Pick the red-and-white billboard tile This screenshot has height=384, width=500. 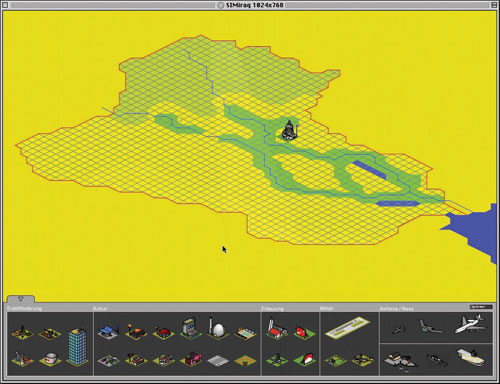(304, 359)
